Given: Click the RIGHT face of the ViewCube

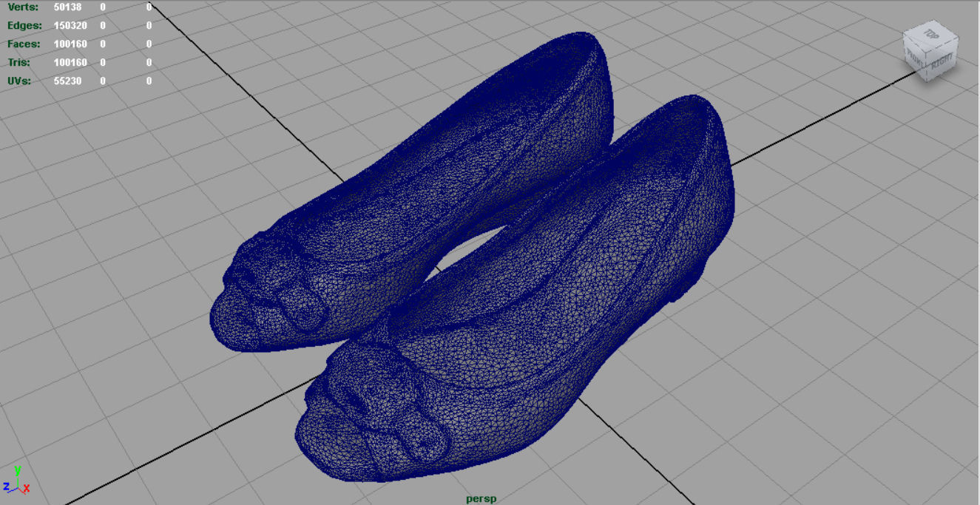Looking at the screenshot, I should click(x=943, y=62).
